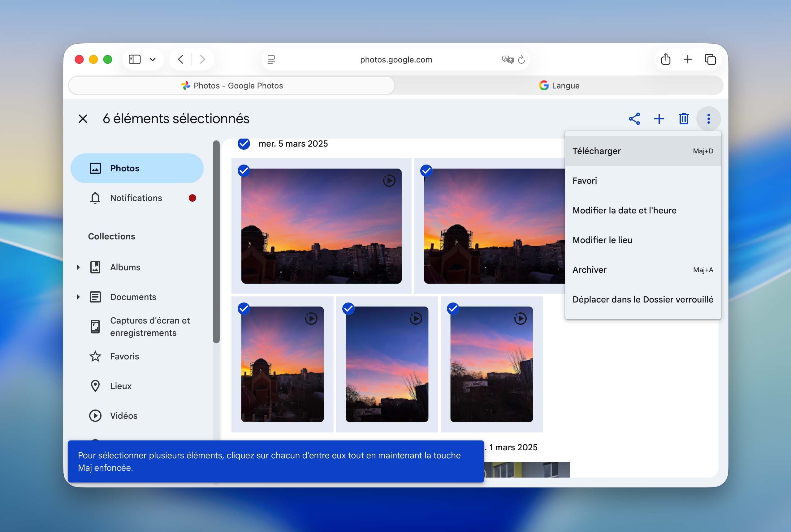Go forward with Safari forward arrow
791x532 pixels.
(203, 60)
